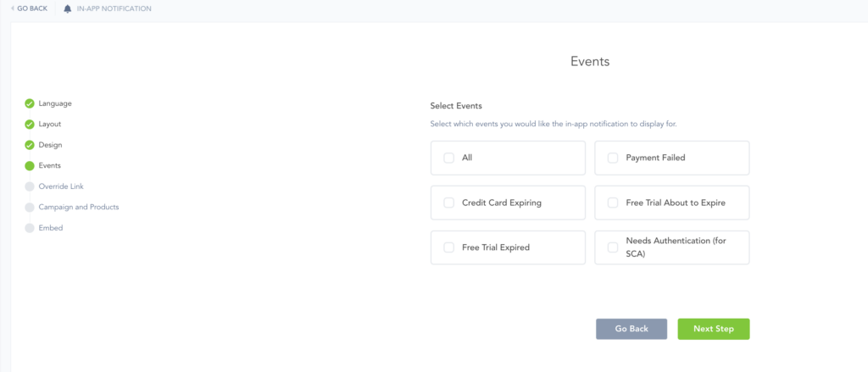The image size is (868, 372).
Task: Click the bell icon in header
Action: [x=68, y=8]
